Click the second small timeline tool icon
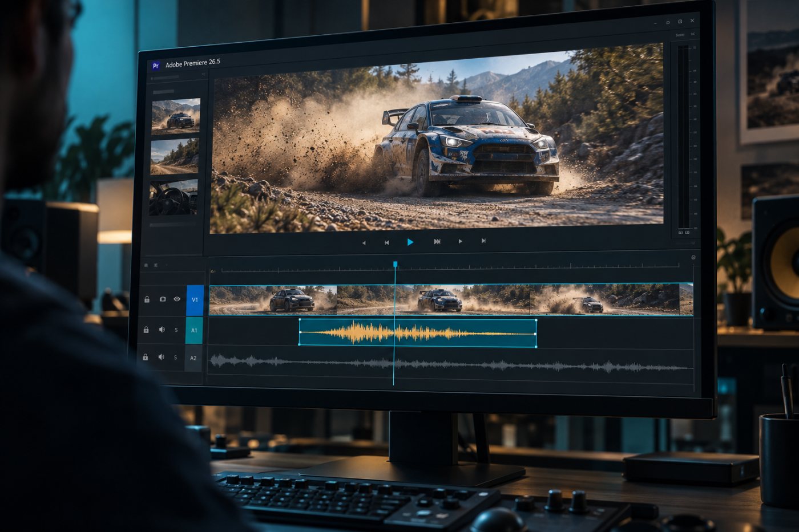799x532 pixels. coord(155,265)
